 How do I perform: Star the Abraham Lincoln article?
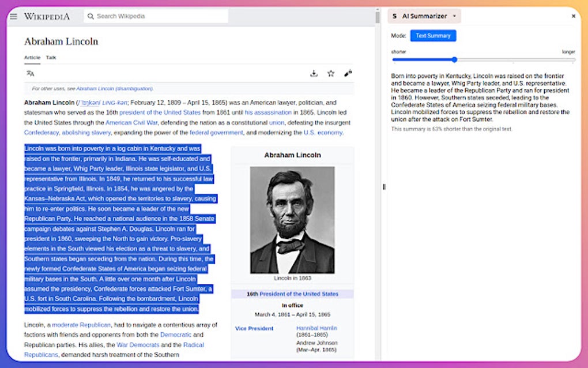330,73
